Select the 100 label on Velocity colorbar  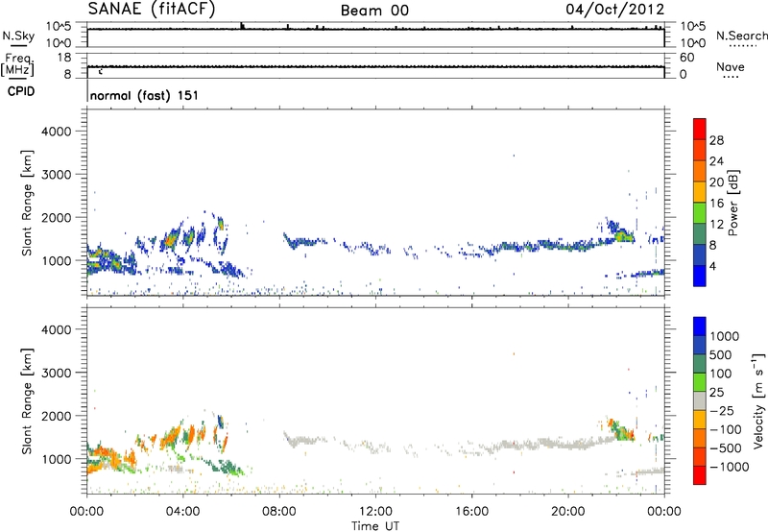[719, 374]
